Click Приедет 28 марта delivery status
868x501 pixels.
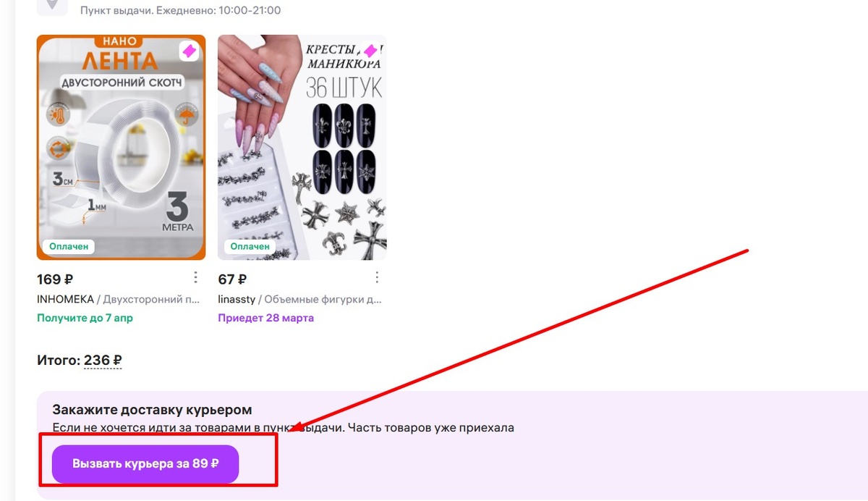pyautogui.click(x=265, y=318)
